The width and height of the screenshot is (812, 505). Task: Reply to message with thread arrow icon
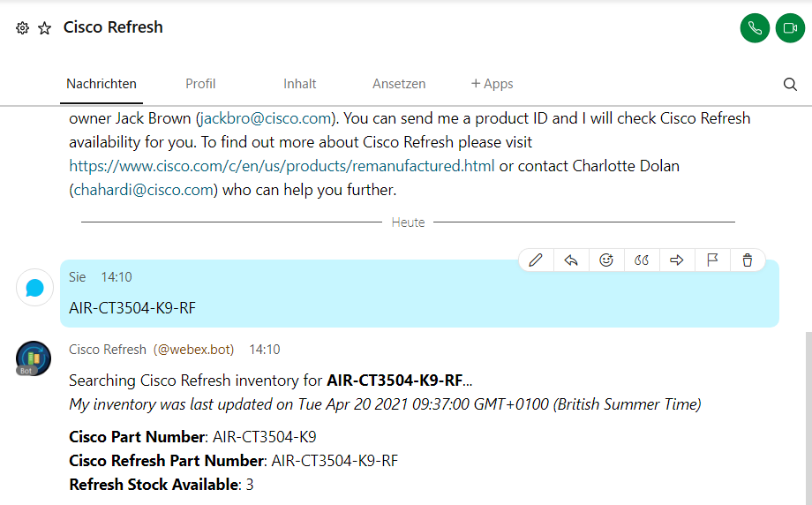coord(571,260)
